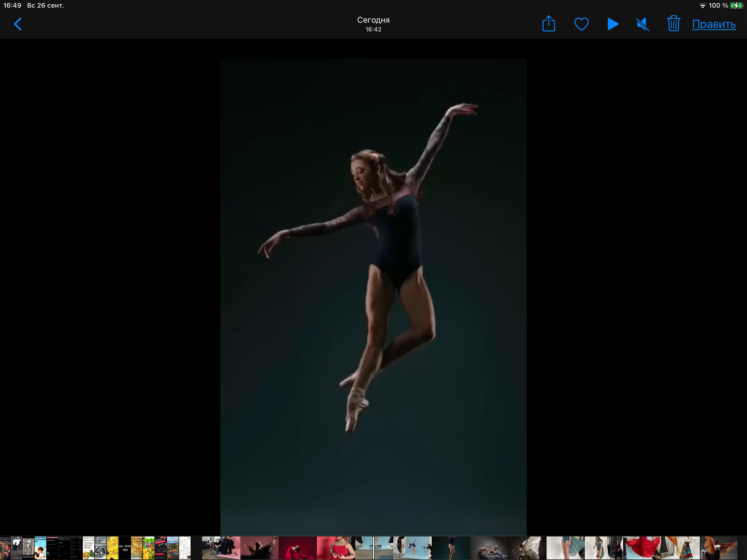Open the red dress portrait thumbnail
Screen dimensions: 747x560
336,548
